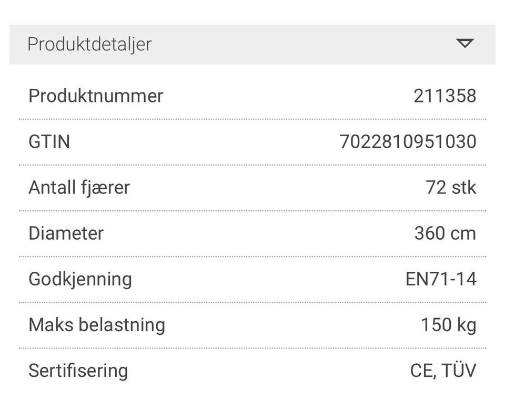Viewport: 505px width, 420px height.
Task: Click the Maks belastning row
Action: 252,325
